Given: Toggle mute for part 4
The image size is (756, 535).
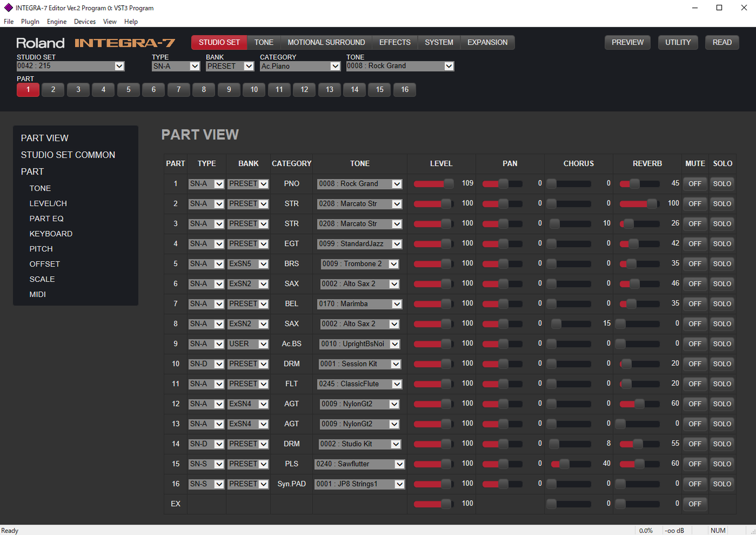Looking at the screenshot, I should (x=695, y=244).
